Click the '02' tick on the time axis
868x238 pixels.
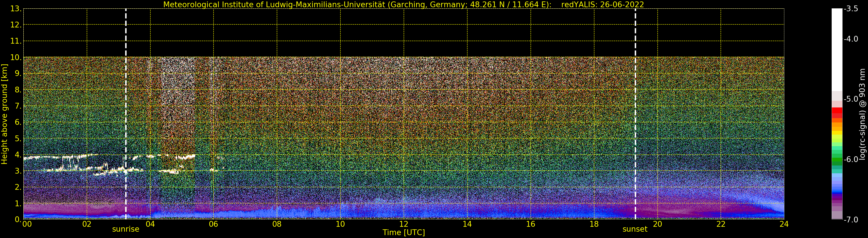click(x=87, y=224)
